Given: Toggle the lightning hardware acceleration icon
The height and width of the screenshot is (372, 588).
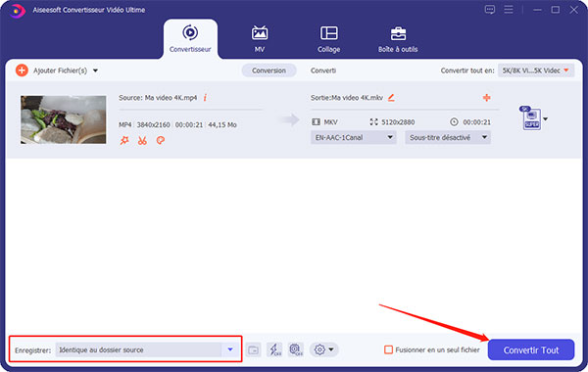Looking at the screenshot, I should pos(274,349).
